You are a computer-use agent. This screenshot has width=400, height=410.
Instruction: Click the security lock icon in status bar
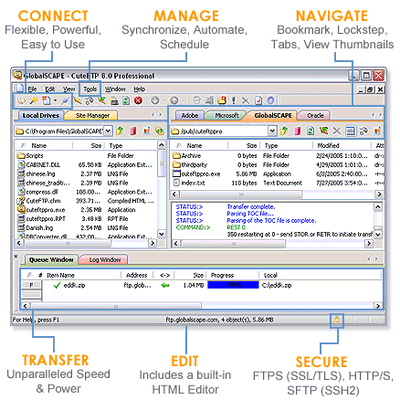tap(337, 320)
